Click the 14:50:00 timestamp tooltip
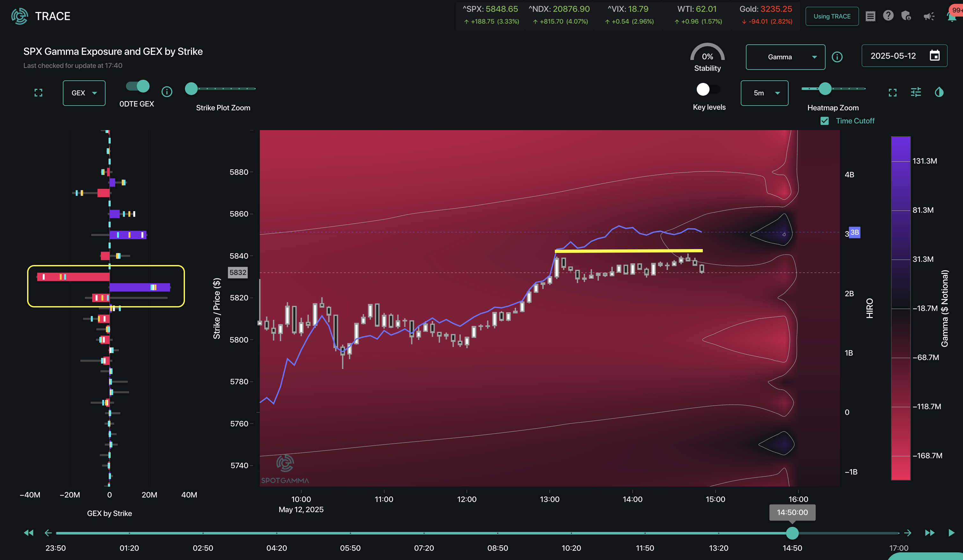 click(792, 512)
